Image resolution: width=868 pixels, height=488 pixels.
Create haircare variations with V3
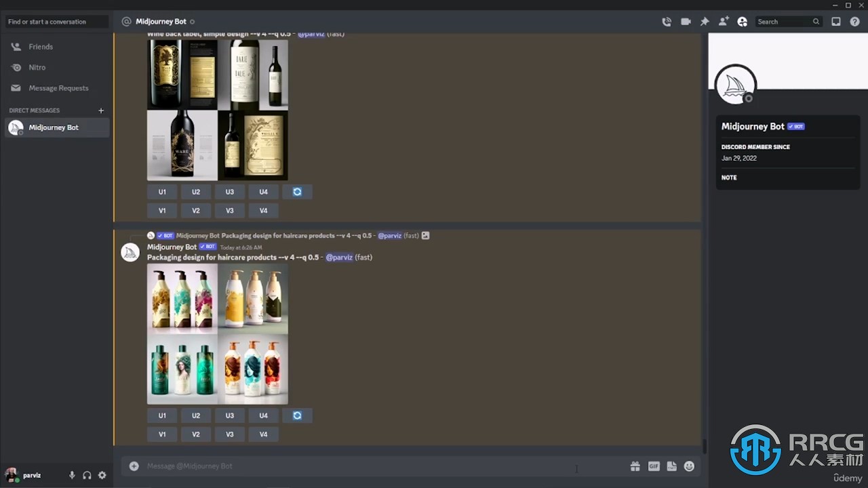pos(230,434)
